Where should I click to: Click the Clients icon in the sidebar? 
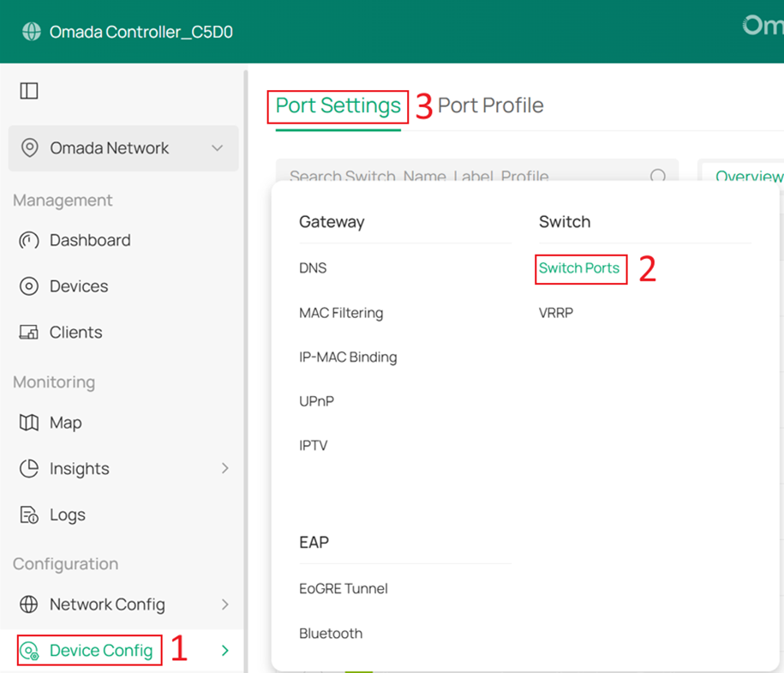pos(29,333)
